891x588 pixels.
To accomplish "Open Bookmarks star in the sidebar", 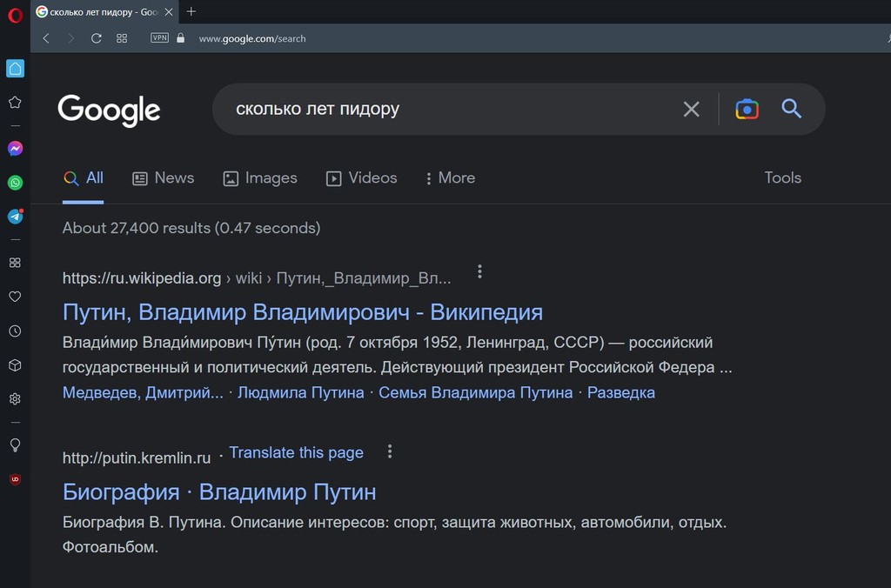I will [14, 102].
